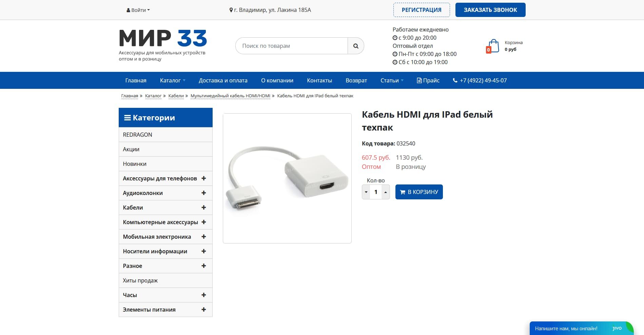
Task: Click the search magnifier icon
Action: click(356, 46)
